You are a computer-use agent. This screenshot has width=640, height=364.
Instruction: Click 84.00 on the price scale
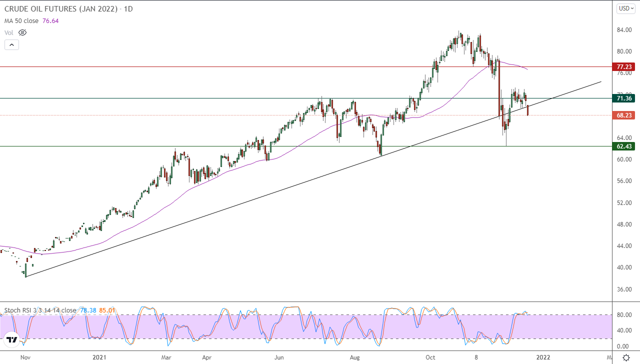click(624, 30)
